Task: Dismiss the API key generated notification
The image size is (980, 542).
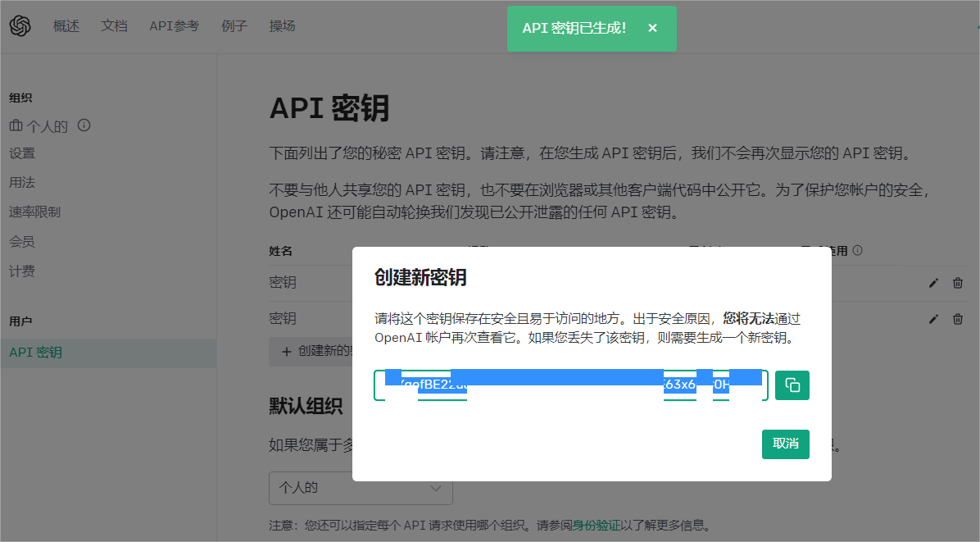Action: click(652, 28)
